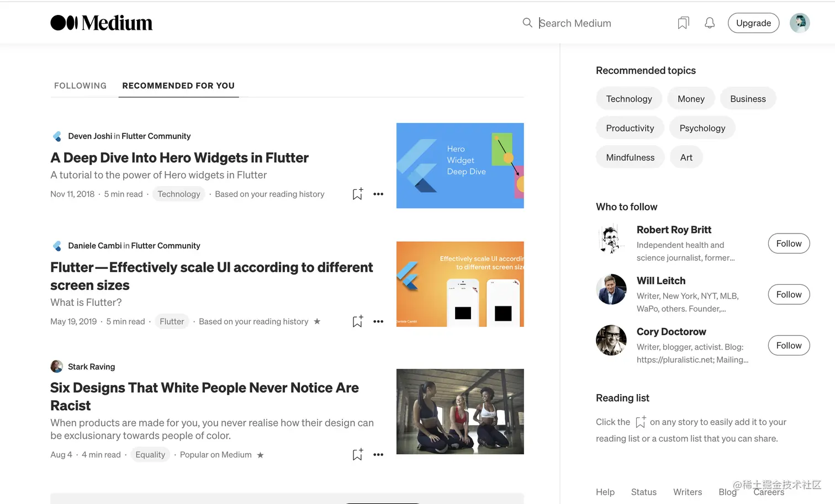Open Will Leitch profile name
The image size is (835, 504).
click(661, 280)
